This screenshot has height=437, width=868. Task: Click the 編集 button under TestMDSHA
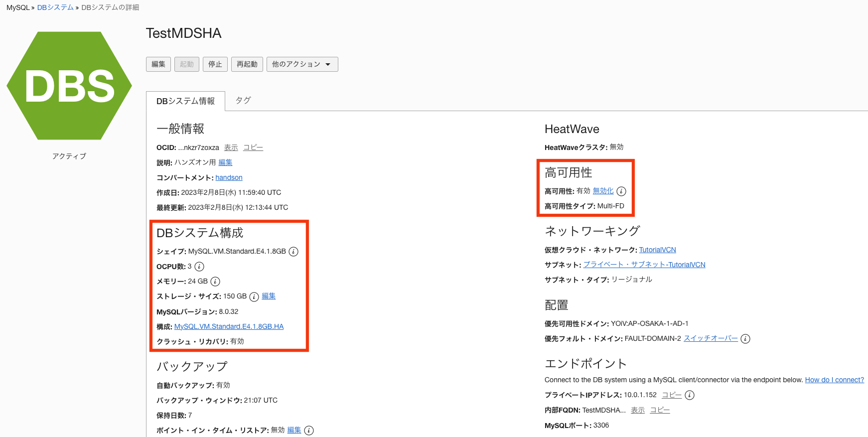click(x=158, y=64)
